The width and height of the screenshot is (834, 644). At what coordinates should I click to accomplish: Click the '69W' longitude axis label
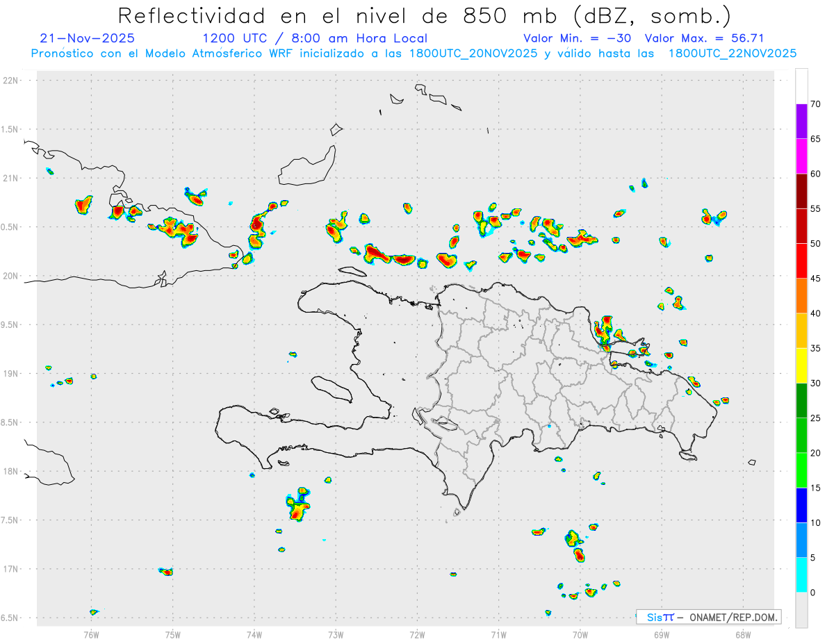tap(662, 634)
